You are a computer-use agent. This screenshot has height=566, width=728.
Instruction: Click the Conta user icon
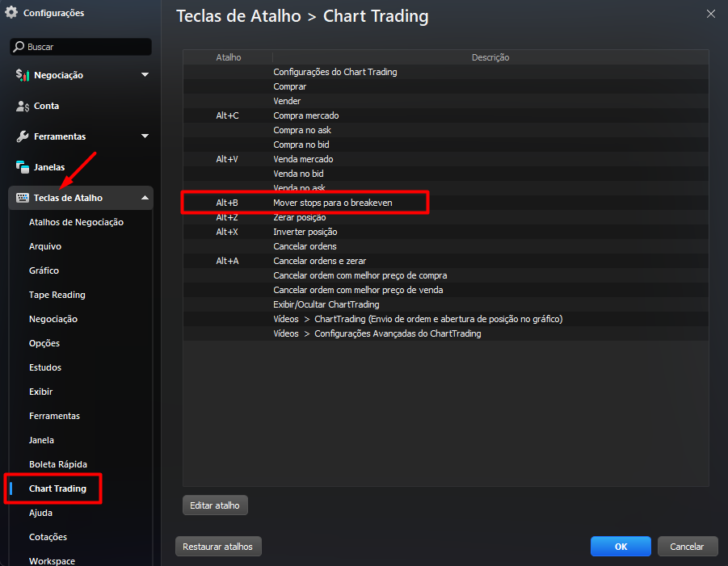coord(23,106)
